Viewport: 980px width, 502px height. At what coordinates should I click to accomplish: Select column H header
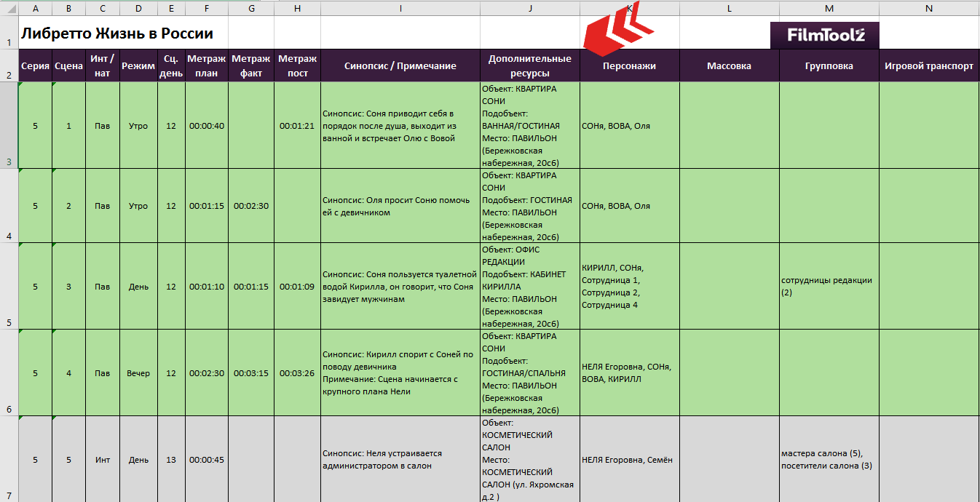coord(298,8)
